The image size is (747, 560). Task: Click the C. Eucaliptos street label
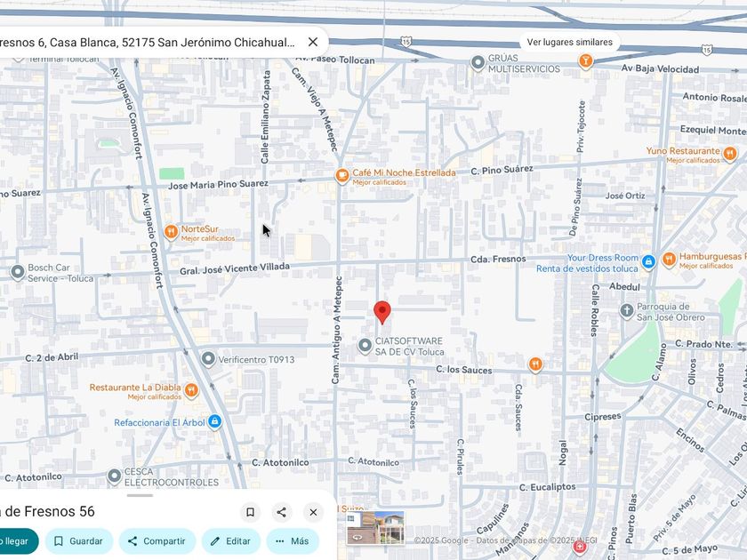[x=548, y=487]
